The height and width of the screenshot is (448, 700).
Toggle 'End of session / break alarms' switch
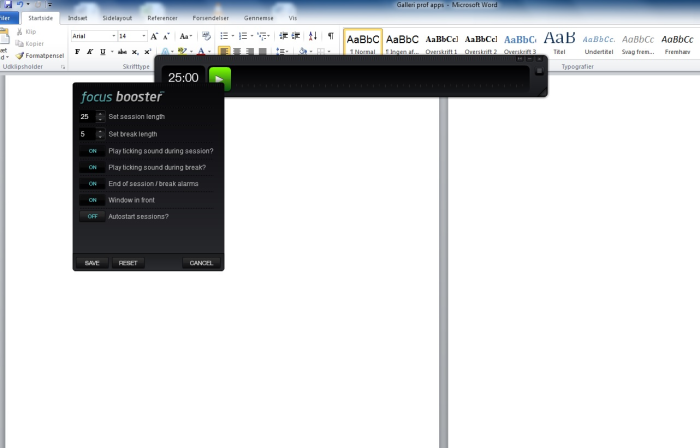[x=92, y=183]
